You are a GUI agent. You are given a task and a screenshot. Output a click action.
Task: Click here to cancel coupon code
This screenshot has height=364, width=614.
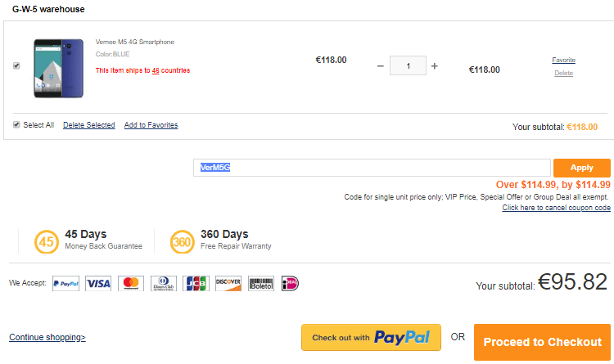(557, 208)
